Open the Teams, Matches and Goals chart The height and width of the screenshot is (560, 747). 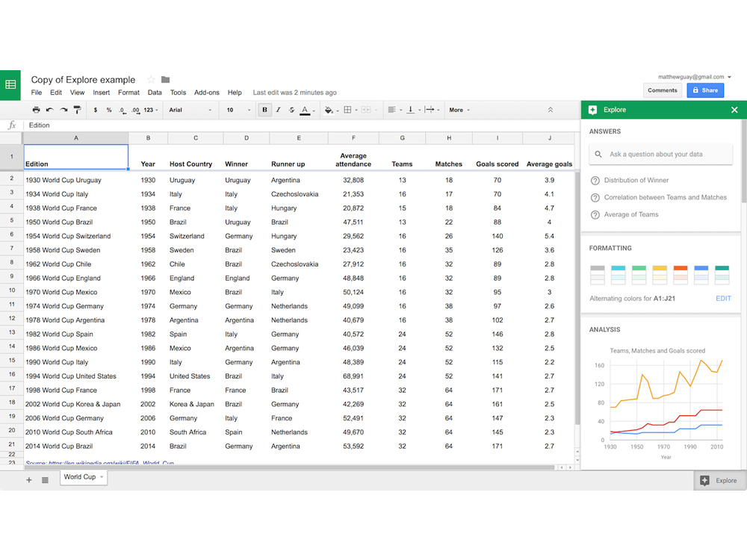[x=660, y=404]
